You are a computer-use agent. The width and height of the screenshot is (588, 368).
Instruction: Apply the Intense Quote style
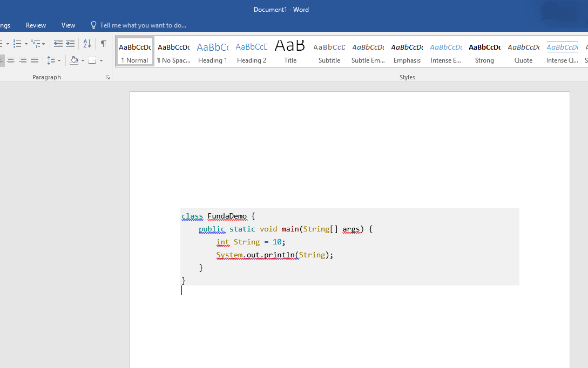click(562, 52)
